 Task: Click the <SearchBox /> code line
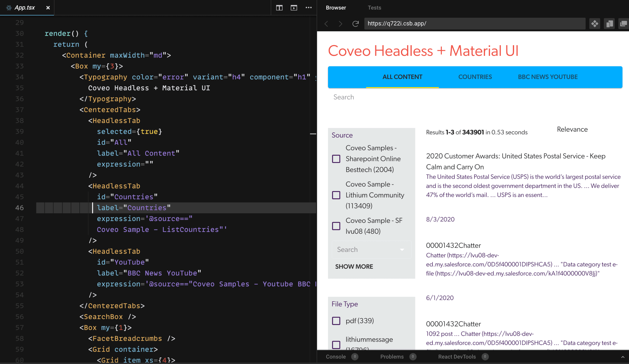[108, 317]
